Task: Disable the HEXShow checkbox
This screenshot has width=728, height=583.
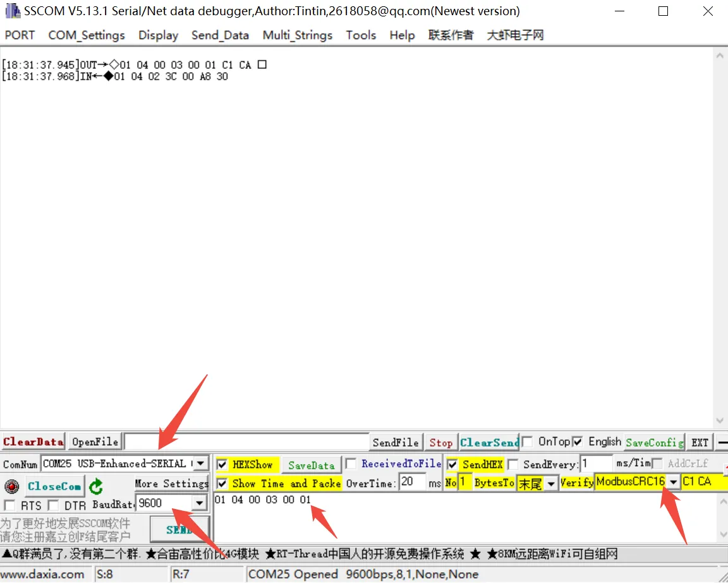Action: click(x=222, y=463)
